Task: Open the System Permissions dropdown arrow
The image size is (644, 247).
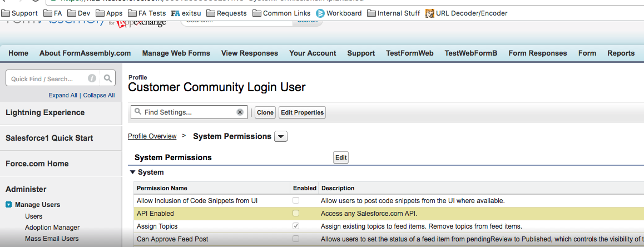Action: click(x=280, y=136)
